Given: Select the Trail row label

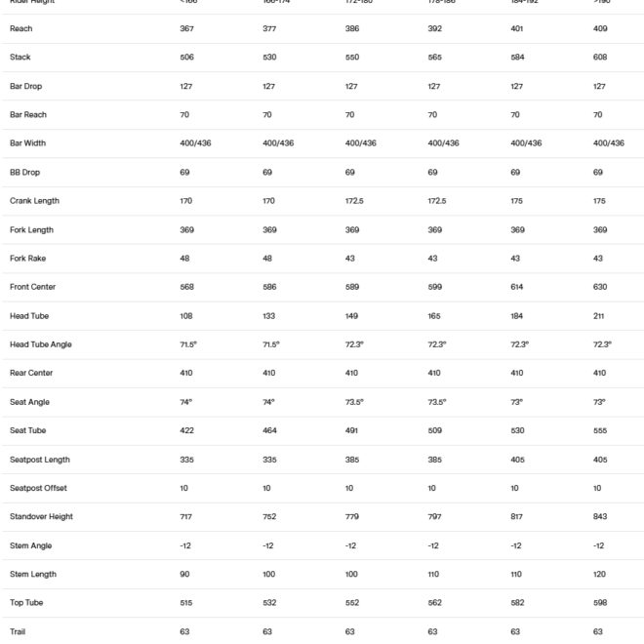Looking at the screenshot, I should (x=19, y=632).
